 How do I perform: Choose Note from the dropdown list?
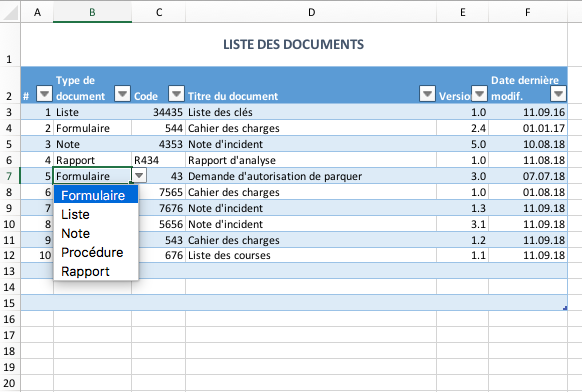[x=96, y=233]
